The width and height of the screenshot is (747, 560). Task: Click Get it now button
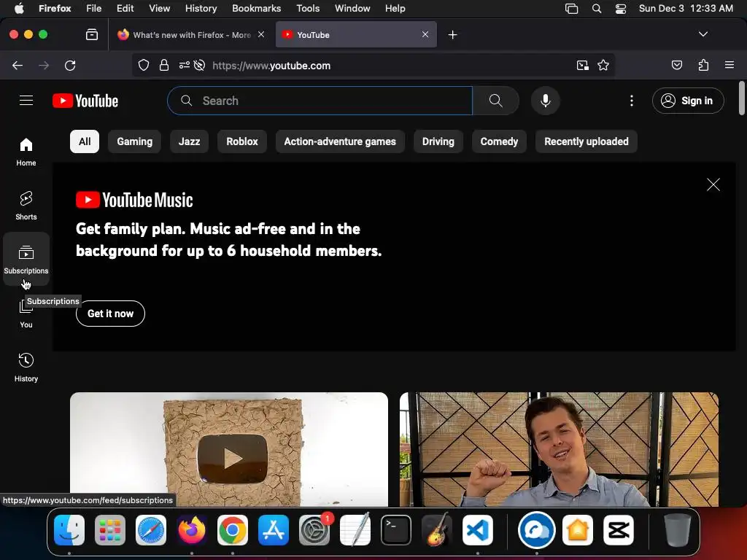(x=111, y=314)
